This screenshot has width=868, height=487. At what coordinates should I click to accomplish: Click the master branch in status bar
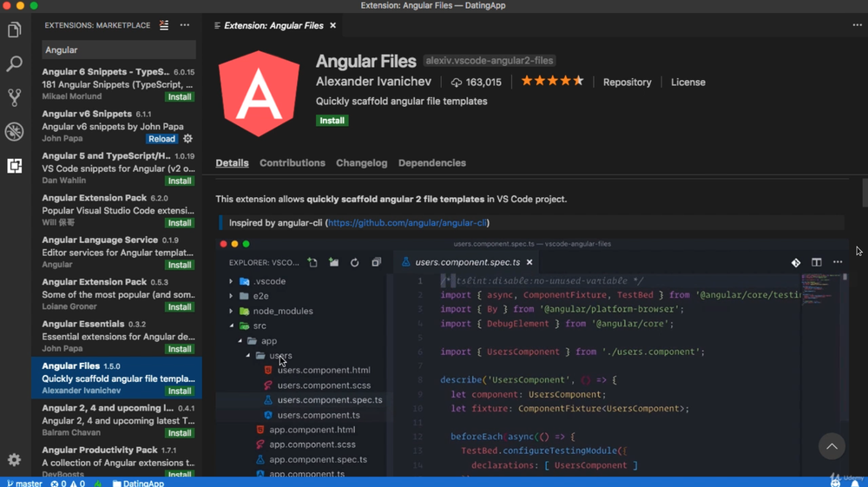point(24,484)
